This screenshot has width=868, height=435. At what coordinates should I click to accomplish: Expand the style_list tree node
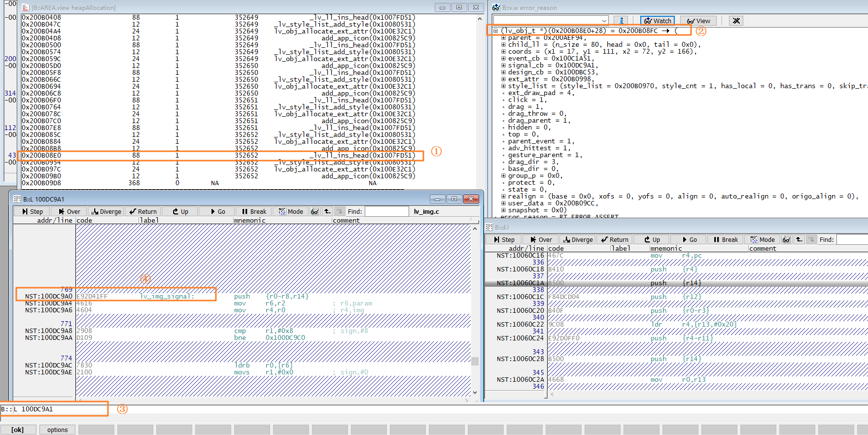[503, 86]
